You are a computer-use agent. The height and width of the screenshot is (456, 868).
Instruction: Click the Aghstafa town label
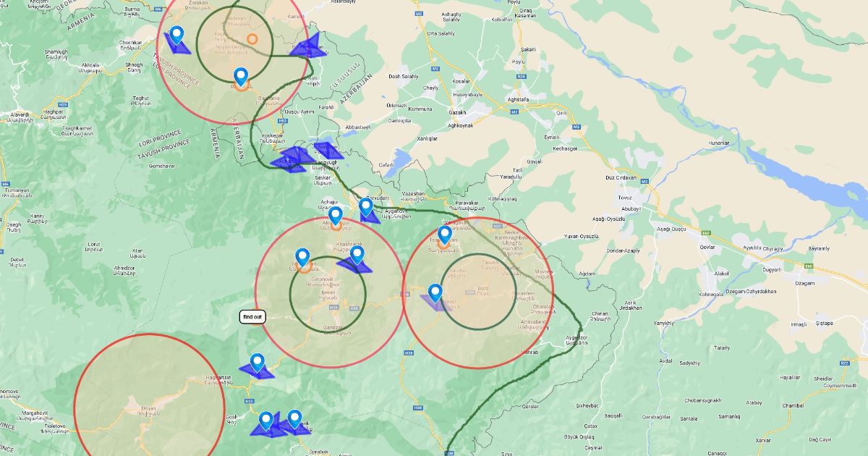pos(519,98)
